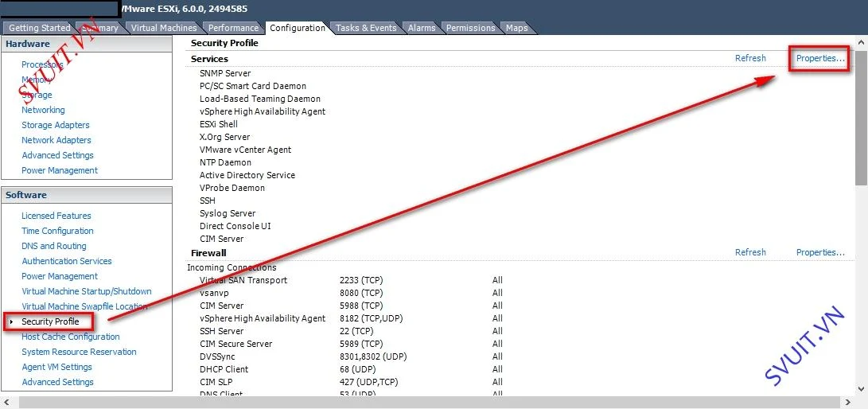Click vSphere High Availability Agent service
The width and height of the screenshot is (868, 409).
click(263, 111)
